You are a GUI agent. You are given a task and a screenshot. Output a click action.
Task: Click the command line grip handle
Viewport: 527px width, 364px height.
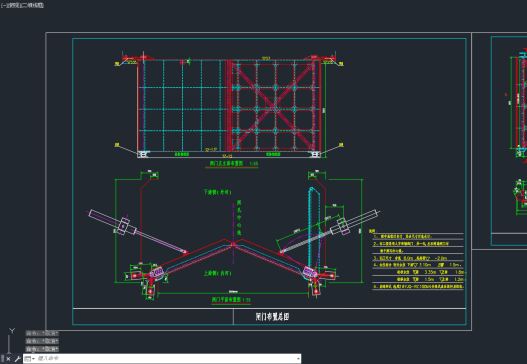point(2,359)
